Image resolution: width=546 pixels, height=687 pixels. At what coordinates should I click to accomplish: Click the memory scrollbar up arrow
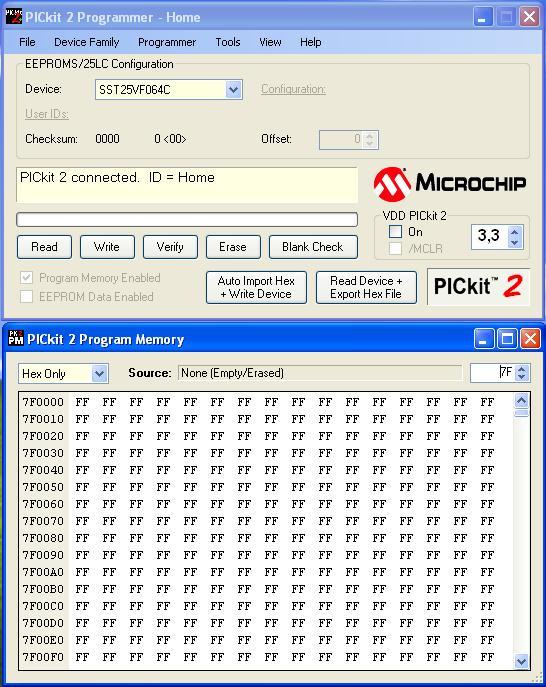click(521, 400)
